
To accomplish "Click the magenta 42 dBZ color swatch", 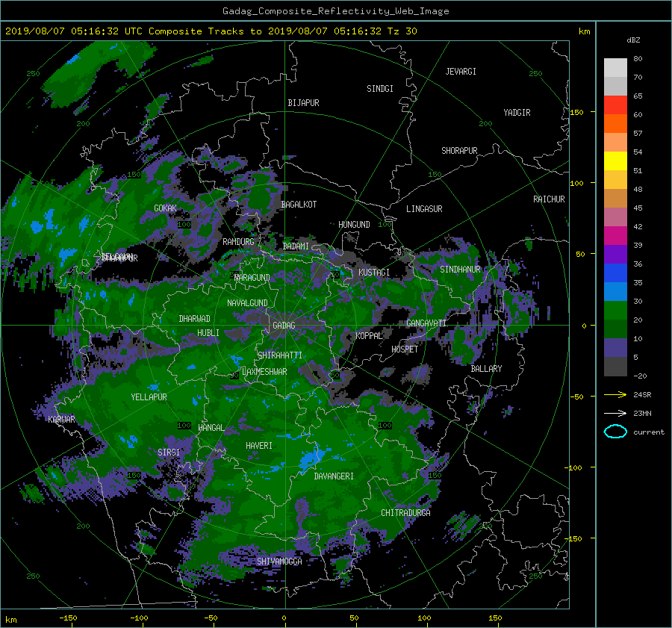I will (615, 235).
